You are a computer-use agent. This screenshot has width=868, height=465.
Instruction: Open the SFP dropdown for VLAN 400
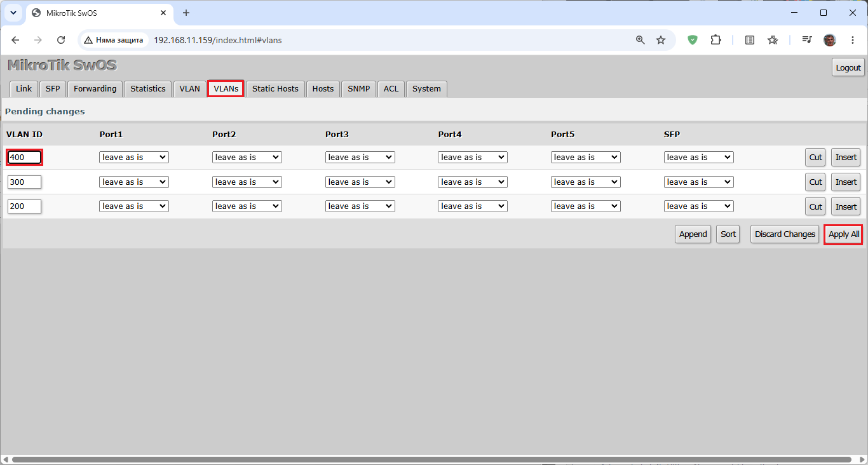point(698,158)
